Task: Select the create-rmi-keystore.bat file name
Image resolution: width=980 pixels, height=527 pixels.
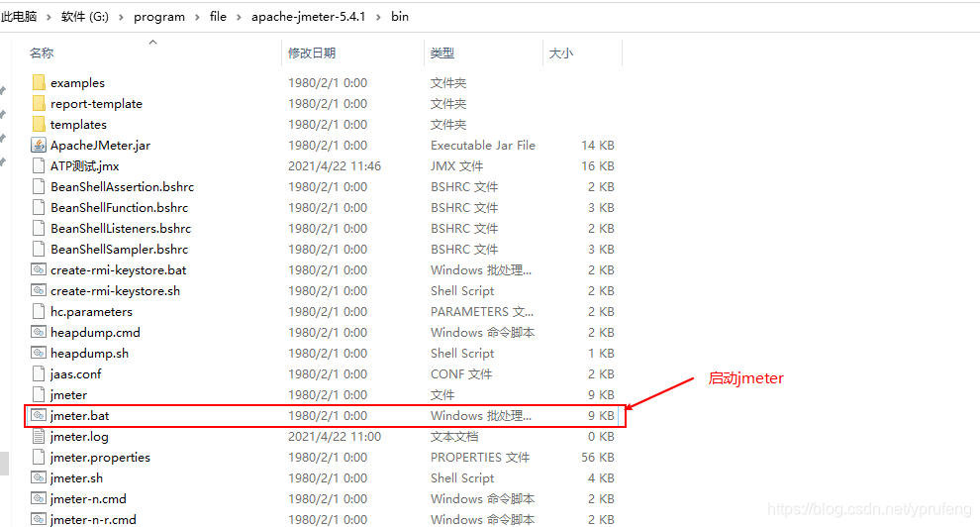Action: coord(118,270)
